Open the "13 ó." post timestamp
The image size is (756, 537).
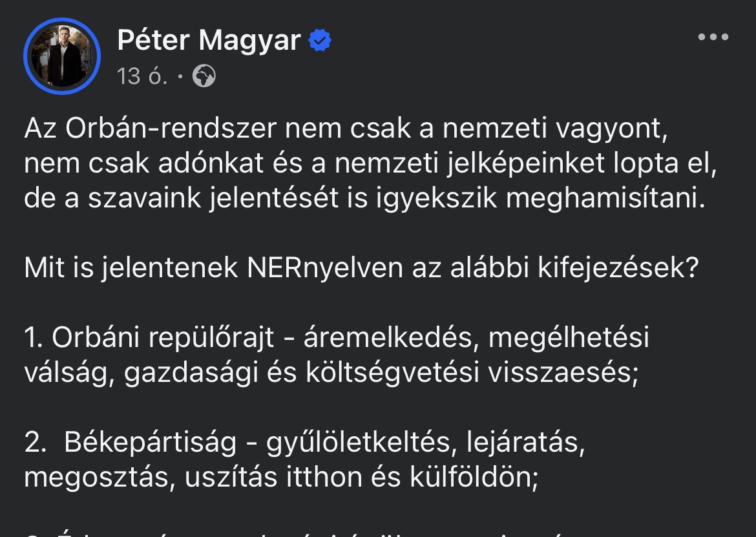point(143,77)
